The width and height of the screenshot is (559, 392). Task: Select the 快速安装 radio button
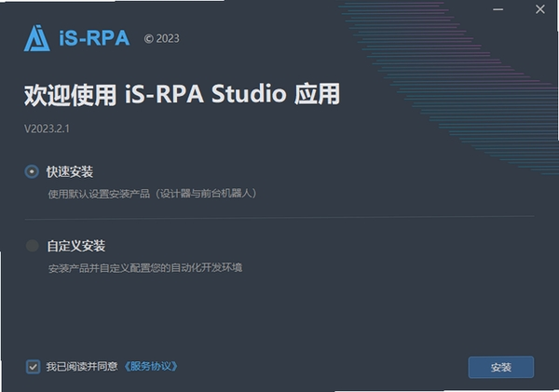tap(32, 171)
